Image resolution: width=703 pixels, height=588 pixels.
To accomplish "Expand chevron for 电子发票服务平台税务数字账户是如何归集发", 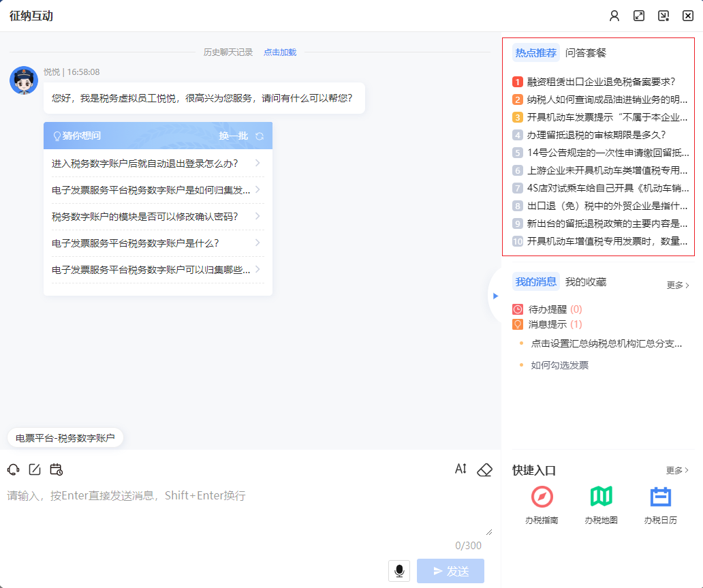I will (257, 189).
